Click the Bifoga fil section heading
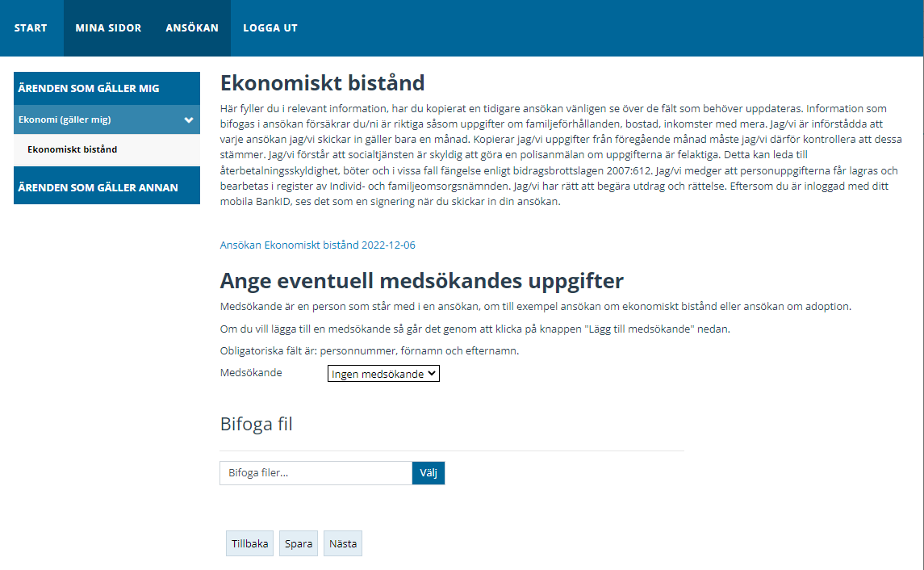Image resolution: width=924 pixels, height=570 pixels. click(x=257, y=424)
